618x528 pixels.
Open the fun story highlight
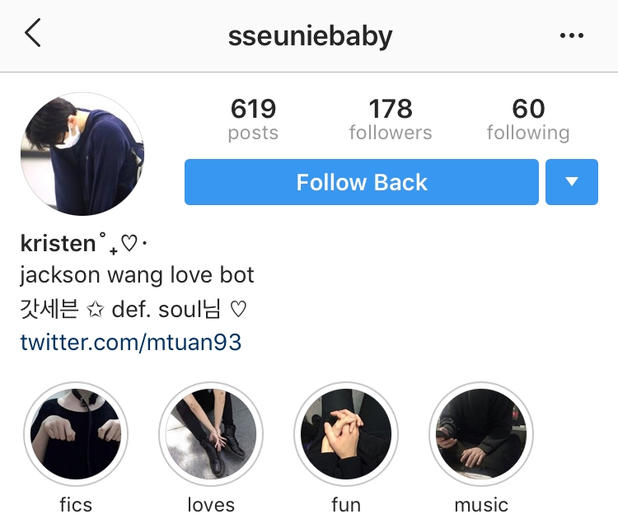(346, 433)
